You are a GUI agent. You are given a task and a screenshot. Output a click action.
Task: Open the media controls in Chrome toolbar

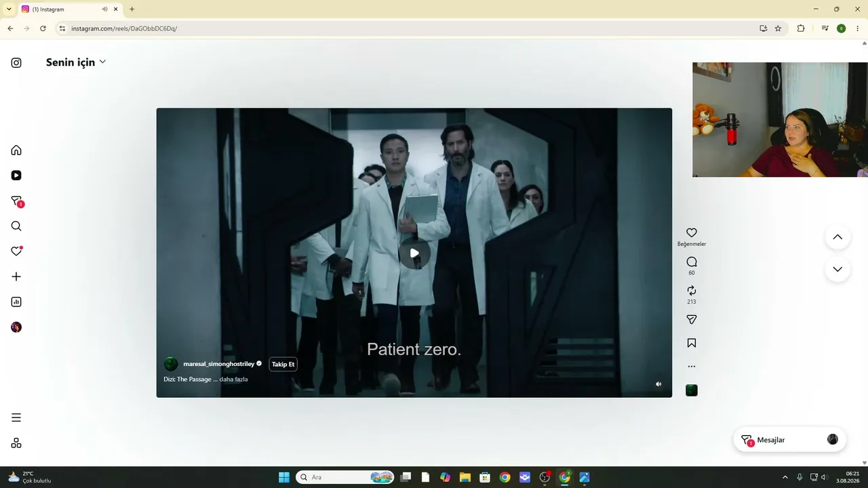click(x=825, y=28)
